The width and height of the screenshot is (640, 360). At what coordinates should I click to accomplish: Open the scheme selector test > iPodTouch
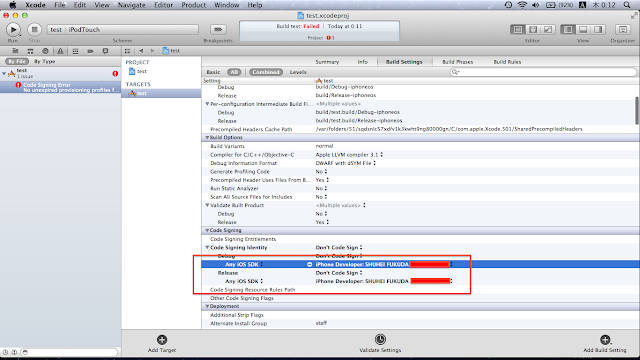click(123, 29)
